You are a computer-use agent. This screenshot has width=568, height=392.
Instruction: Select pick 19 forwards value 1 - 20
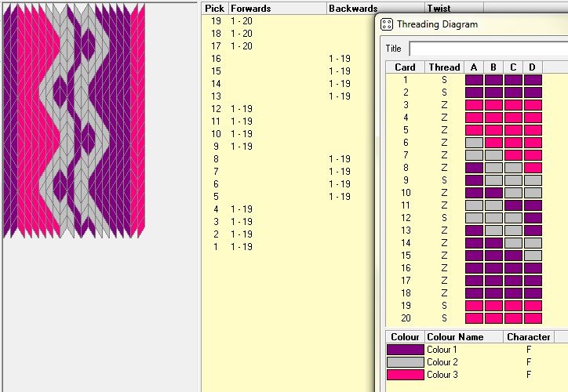point(242,21)
